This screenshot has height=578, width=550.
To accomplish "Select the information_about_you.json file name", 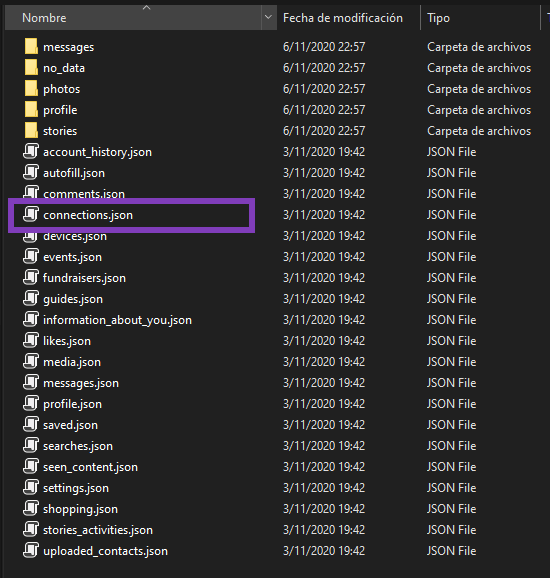I will [x=117, y=320].
